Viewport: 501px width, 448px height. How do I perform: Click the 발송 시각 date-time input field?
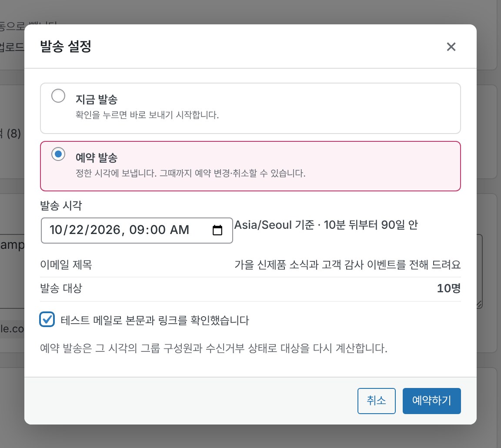tap(137, 231)
